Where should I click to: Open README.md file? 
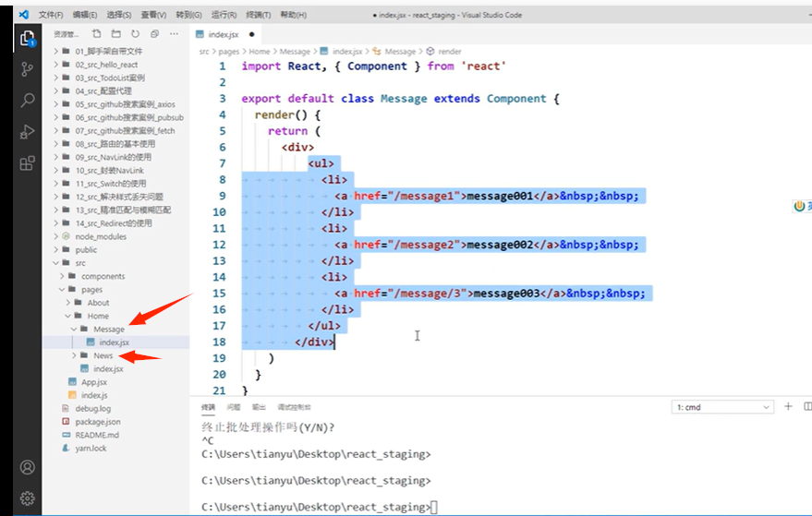click(116, 435)
